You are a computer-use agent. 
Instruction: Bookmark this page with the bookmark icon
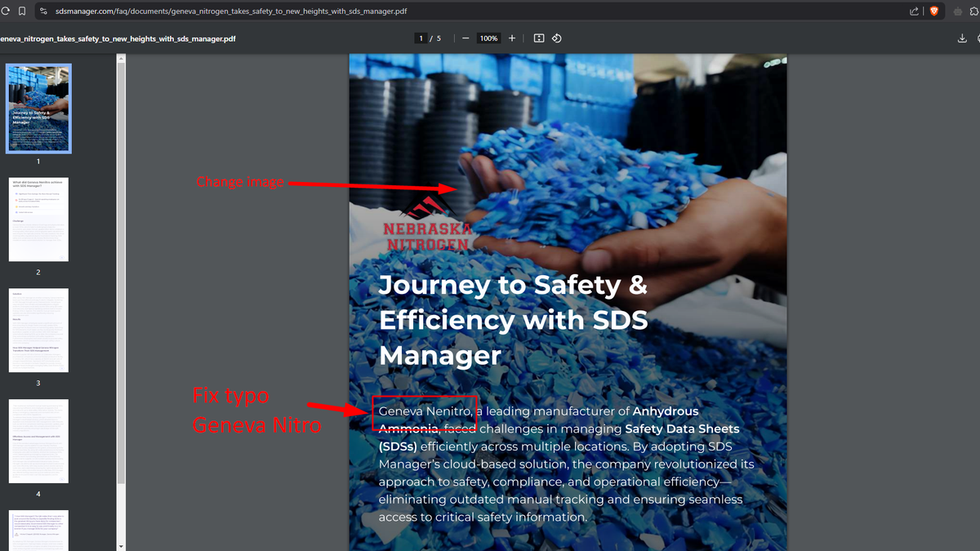[22, 11]
